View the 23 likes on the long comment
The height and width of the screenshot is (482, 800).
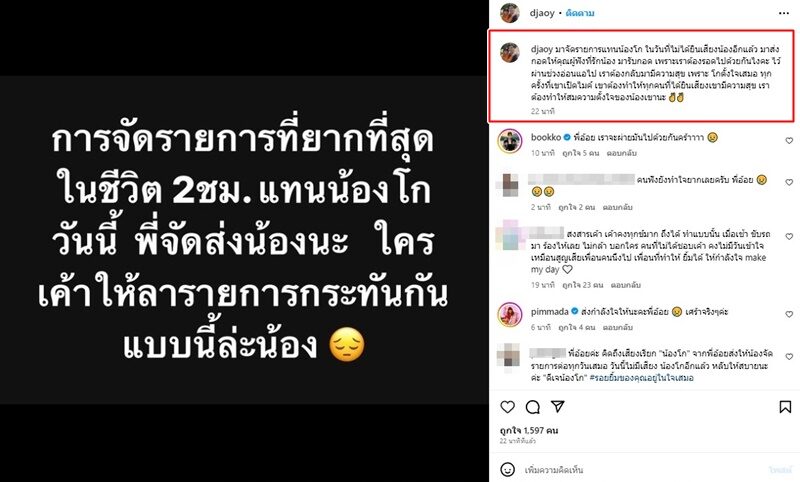[583, 285]
